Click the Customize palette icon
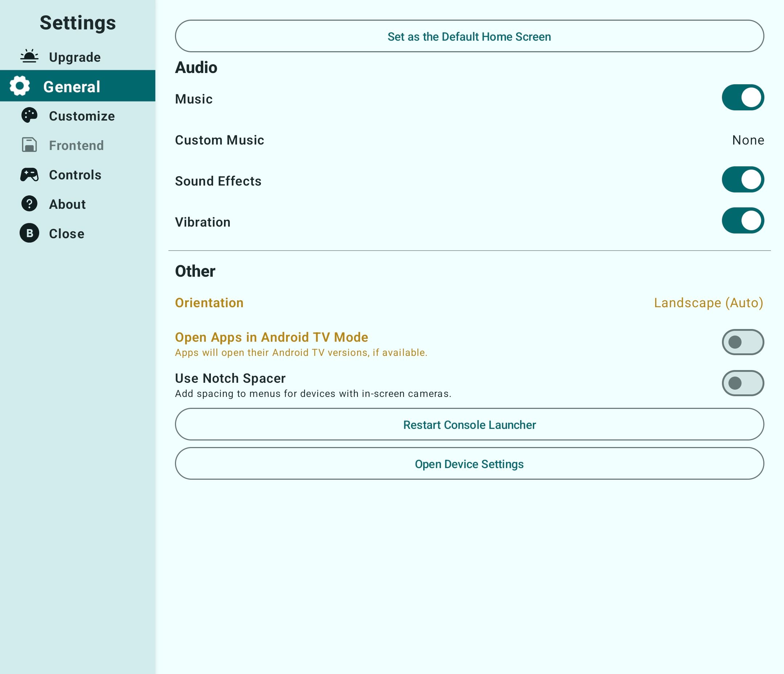The height and width of the screenshot is (674, 784). [x=29, y=115]
